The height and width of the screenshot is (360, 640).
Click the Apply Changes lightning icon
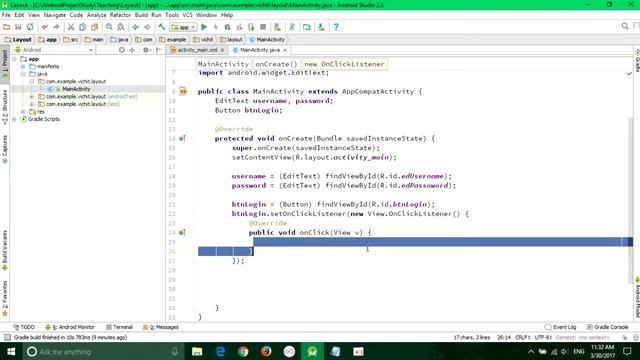point(216,27)
